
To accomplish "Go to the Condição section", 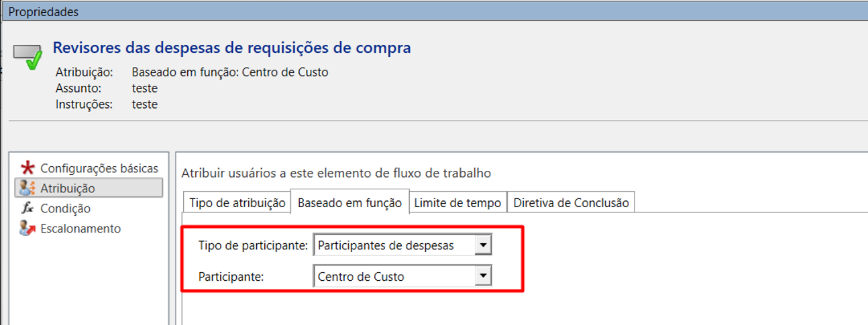I will click(65, 208).
